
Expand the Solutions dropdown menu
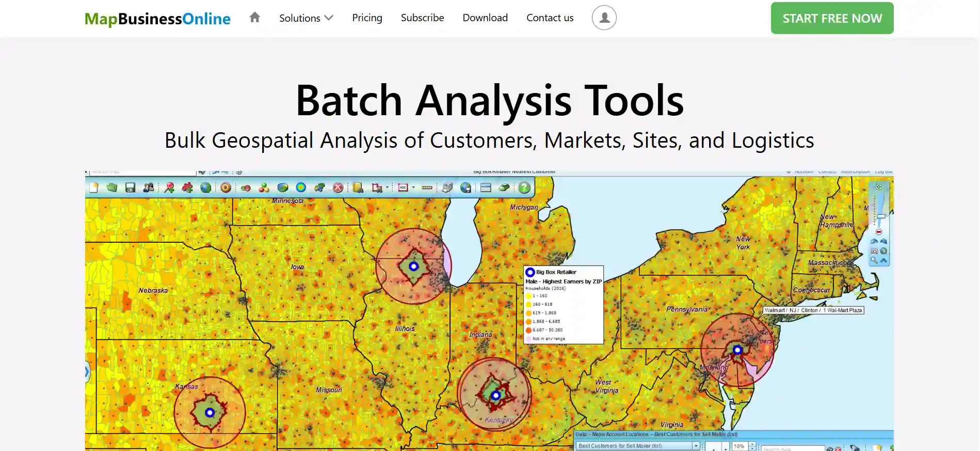point(306,18)
